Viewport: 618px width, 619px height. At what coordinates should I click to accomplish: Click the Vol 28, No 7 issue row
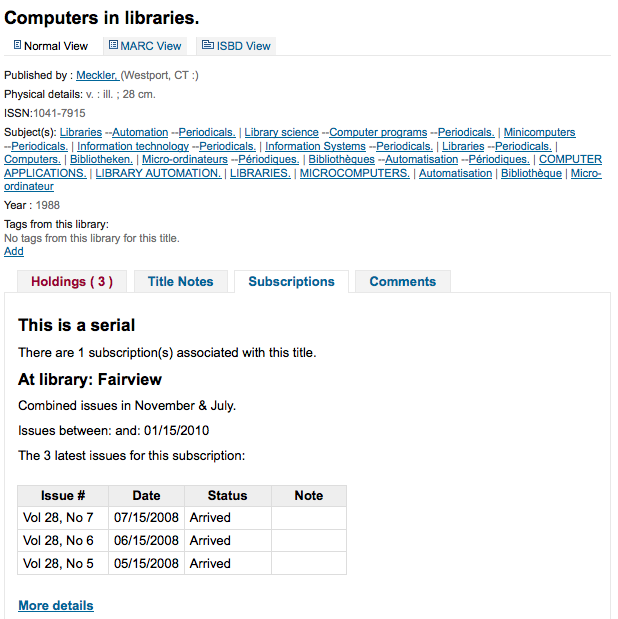click(x=182, y=518)
